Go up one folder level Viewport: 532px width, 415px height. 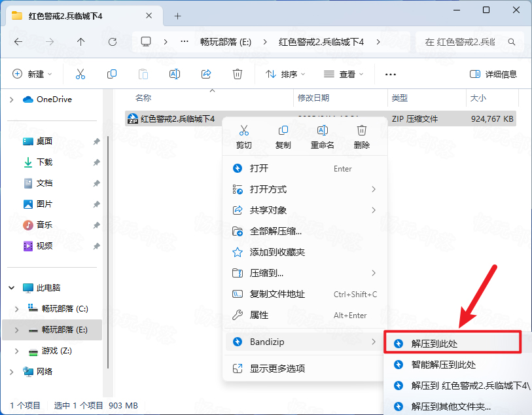pos(80,42)
